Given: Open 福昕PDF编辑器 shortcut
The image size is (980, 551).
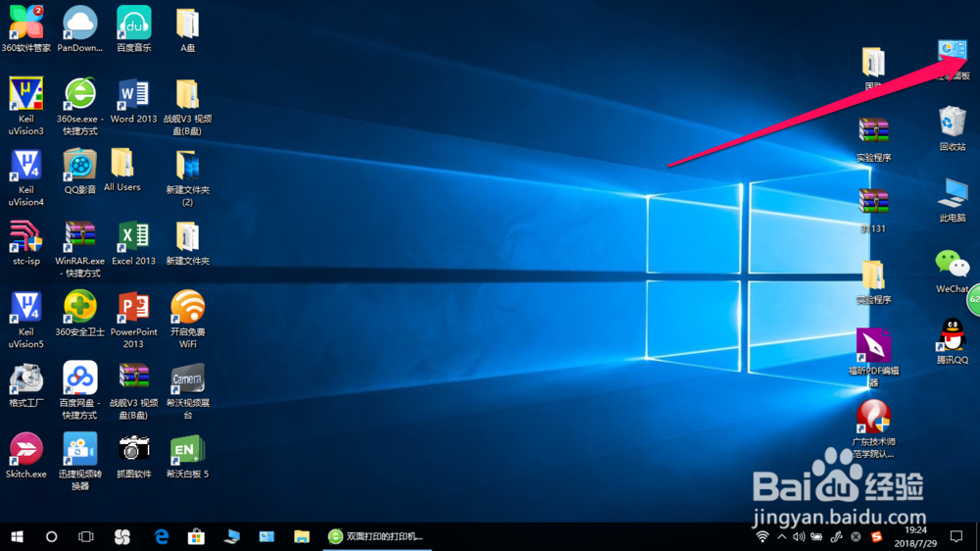Looking at the screenshot, I should click(873, 346).
